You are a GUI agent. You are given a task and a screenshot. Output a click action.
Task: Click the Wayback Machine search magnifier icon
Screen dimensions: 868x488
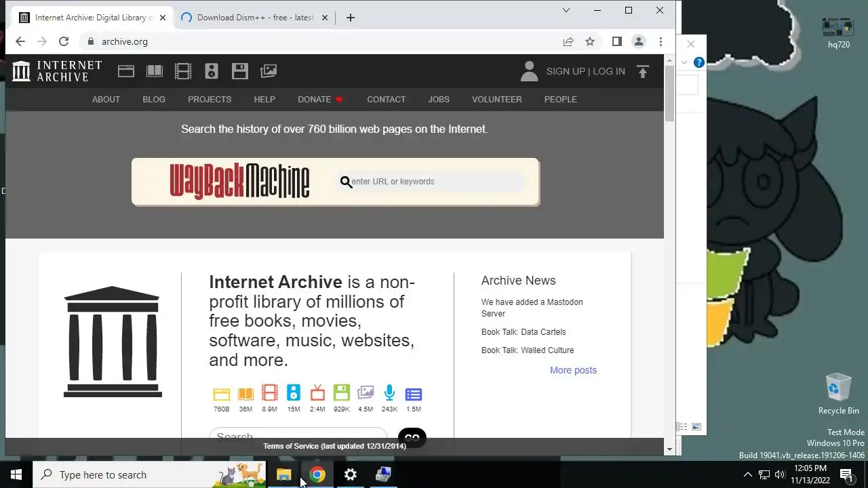[346, 182]
